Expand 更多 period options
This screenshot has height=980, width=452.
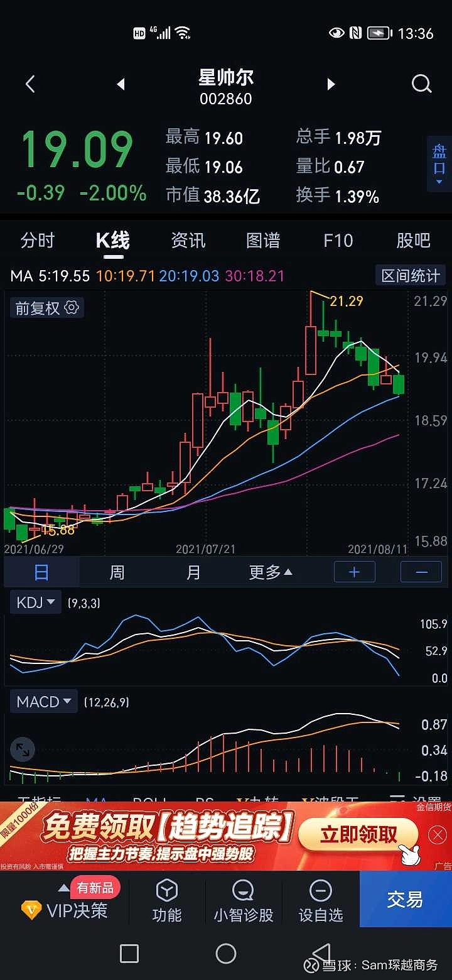pos(271,572)
